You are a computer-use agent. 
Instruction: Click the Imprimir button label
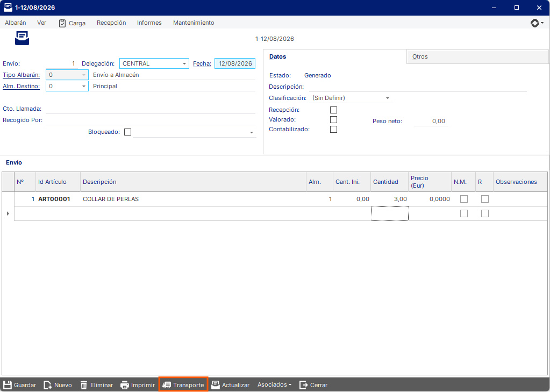[x=143, y=385]
